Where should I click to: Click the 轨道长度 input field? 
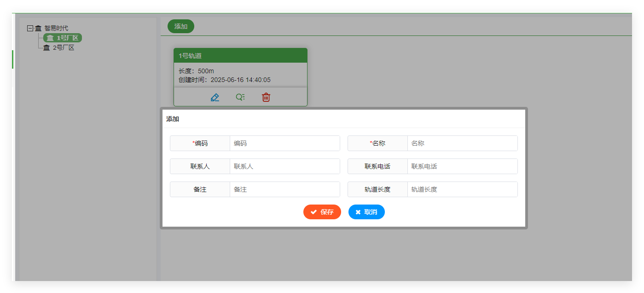click(x=462, y=189)
